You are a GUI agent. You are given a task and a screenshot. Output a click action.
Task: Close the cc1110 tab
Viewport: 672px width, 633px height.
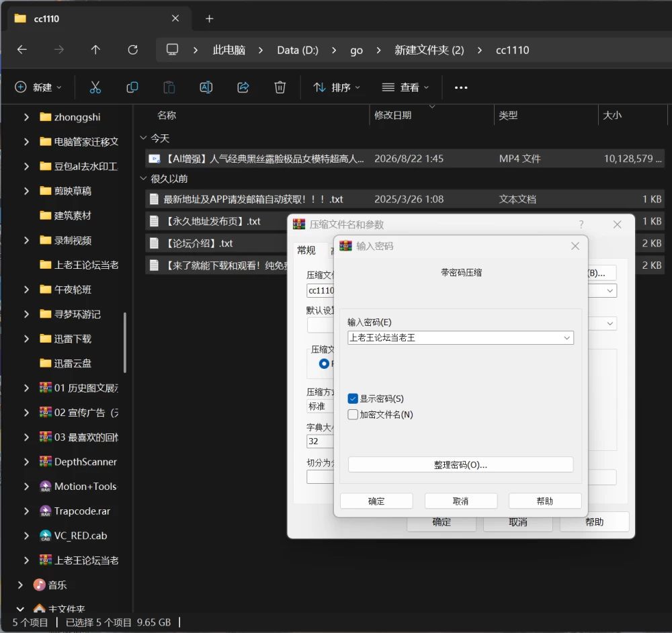click(x=175, y=18)
